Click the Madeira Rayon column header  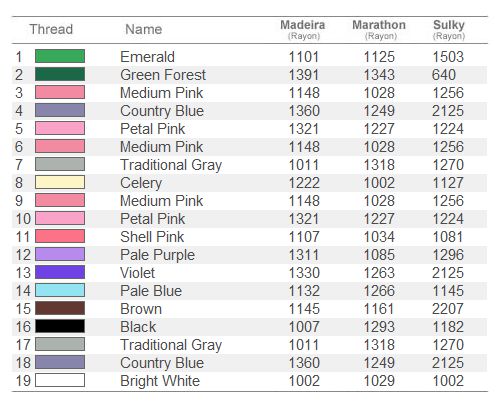point(303,30)
